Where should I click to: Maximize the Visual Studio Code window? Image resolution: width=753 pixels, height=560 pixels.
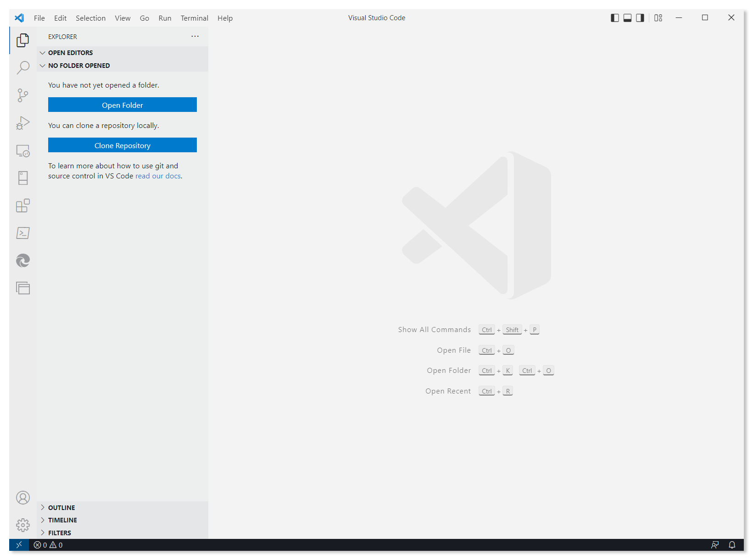705,18
